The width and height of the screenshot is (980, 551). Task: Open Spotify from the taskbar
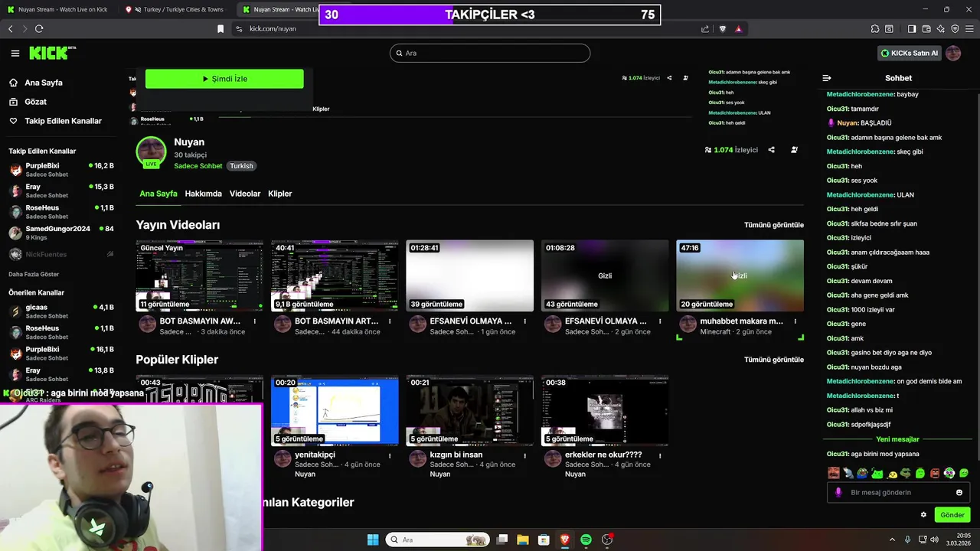[586, 540]
